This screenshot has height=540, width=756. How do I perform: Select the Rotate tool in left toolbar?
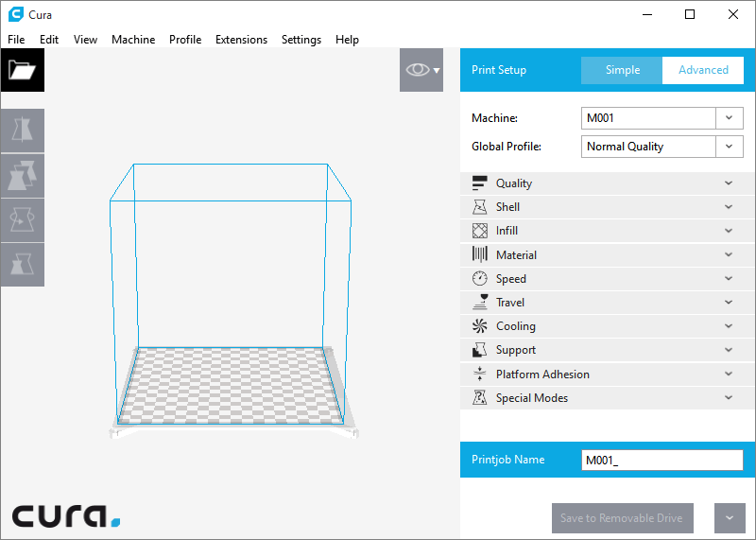(22, 219)
